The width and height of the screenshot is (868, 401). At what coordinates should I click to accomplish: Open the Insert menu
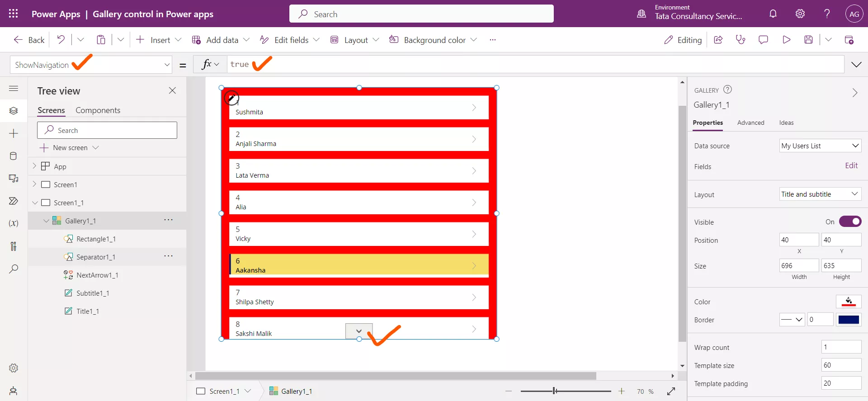point(159,40)
